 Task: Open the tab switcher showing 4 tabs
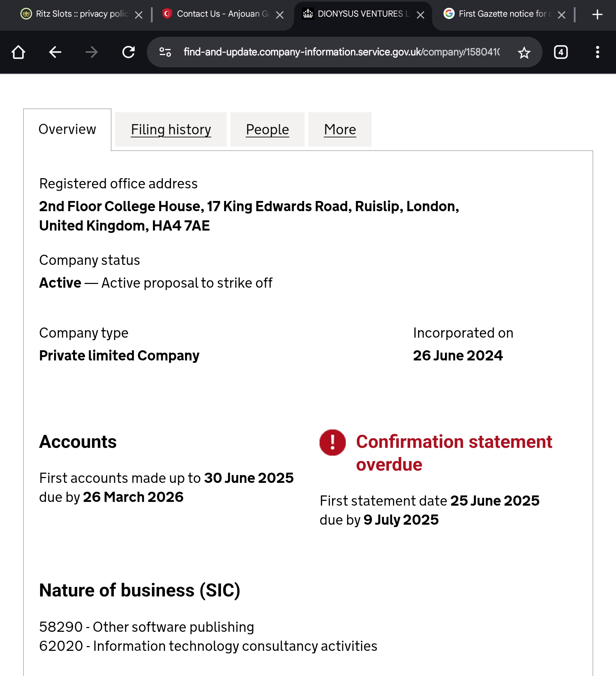(x=561, y=52)
